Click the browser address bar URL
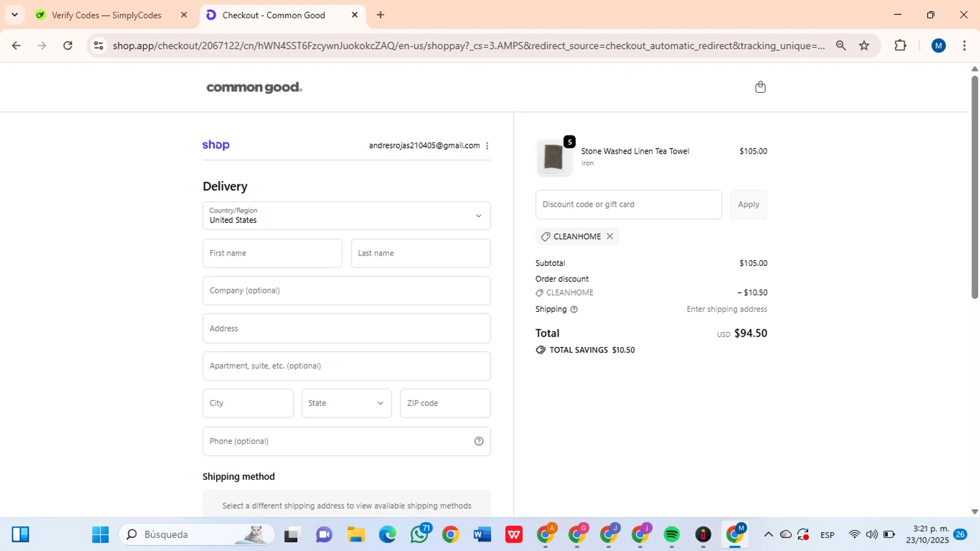 [468, 46]
